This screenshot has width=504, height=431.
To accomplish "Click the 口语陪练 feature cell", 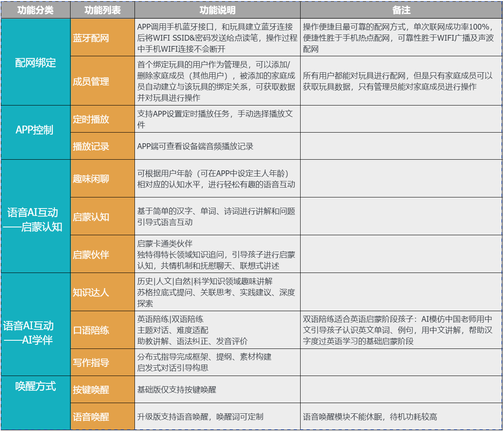I will (x=103, y=330).
